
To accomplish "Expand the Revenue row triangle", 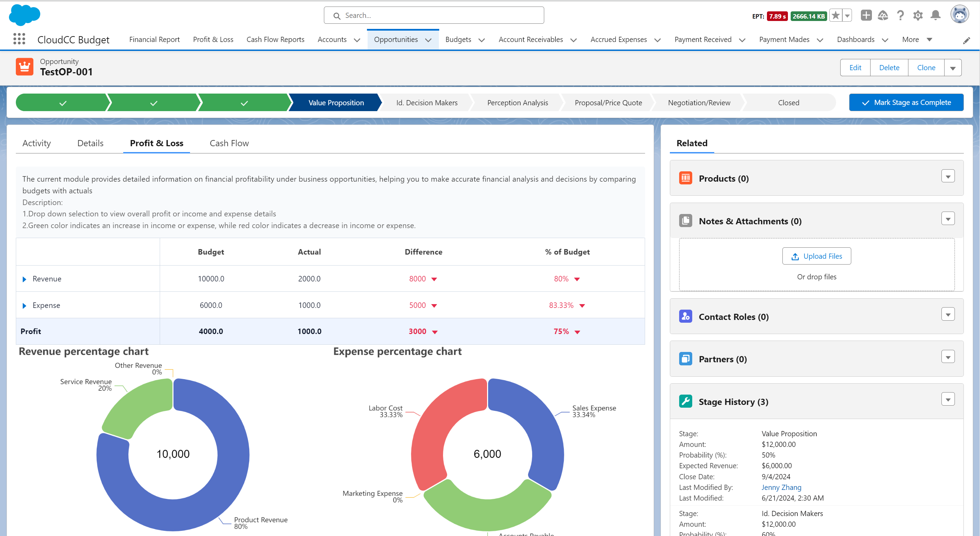I will 24,279.
